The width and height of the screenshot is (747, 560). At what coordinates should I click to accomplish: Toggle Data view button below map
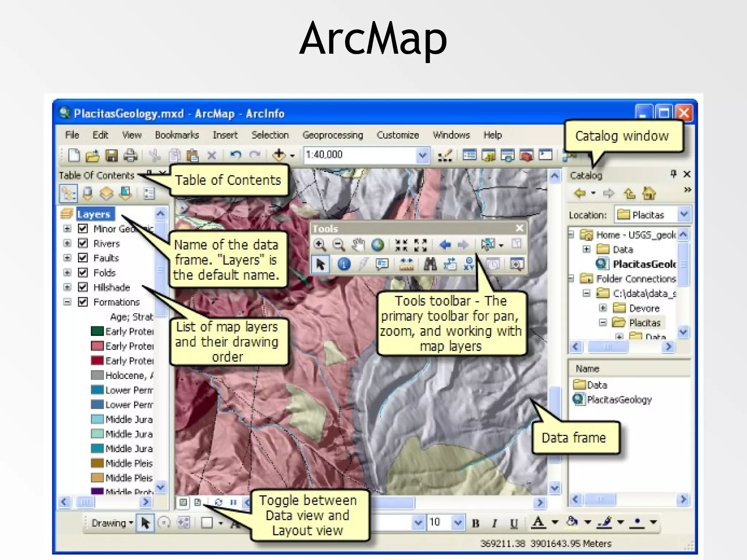pos(183,502)
